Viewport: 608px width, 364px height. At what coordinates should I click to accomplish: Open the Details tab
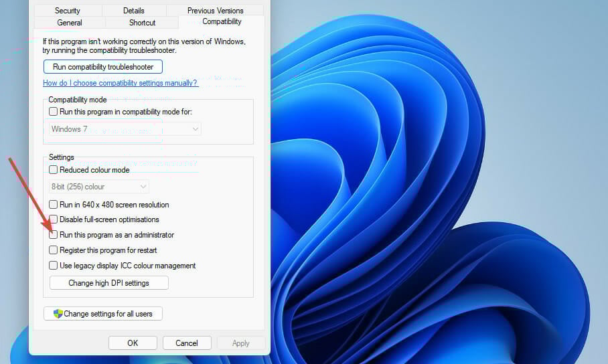[x=134, y=11]
